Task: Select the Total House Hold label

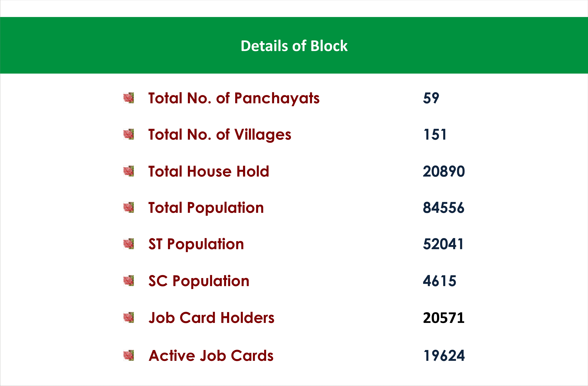Action: [x=209, y=171]
